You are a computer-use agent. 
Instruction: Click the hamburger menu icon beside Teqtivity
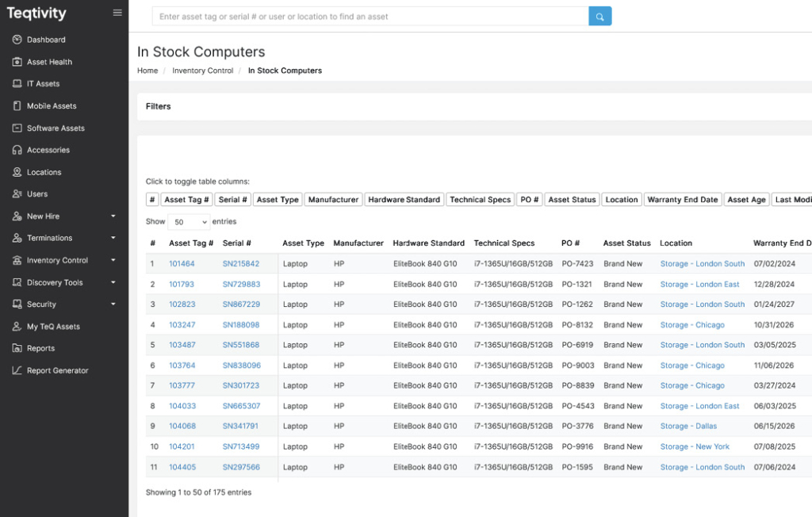tap(117, 13)
